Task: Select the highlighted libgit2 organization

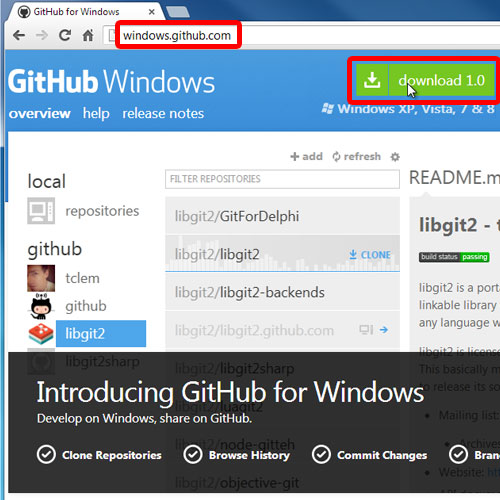Action: 101,334
